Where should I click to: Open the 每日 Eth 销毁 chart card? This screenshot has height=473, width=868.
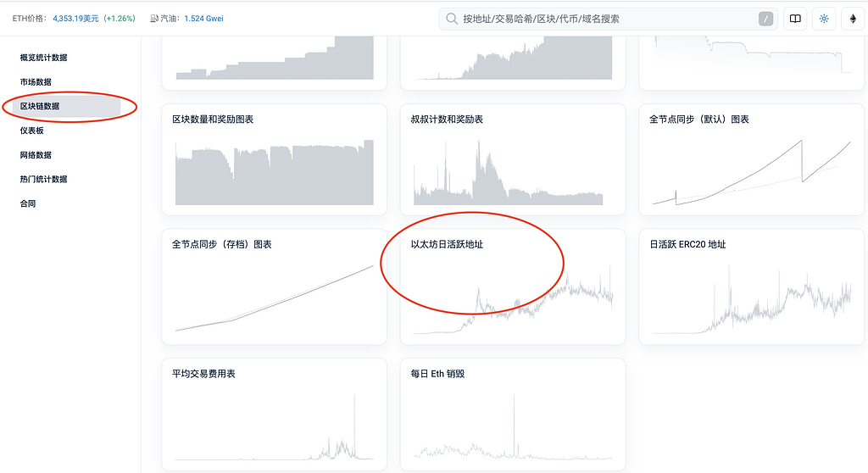[513, 414]
